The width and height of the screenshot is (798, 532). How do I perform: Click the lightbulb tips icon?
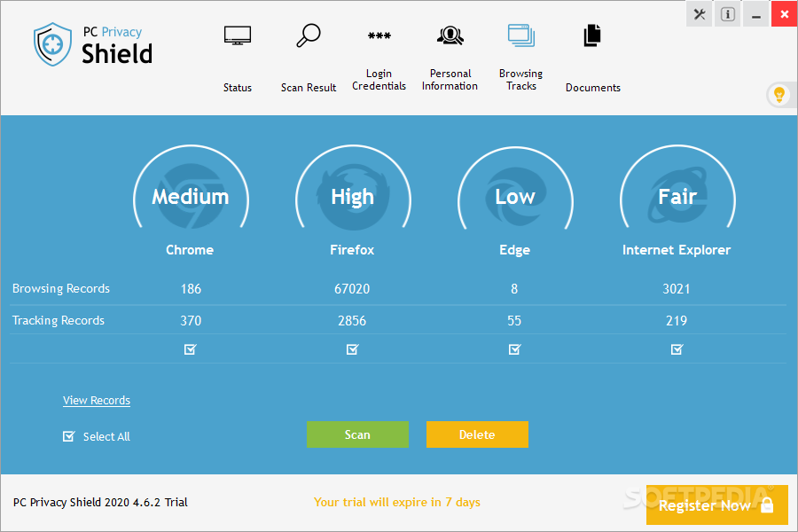[779, 94]
